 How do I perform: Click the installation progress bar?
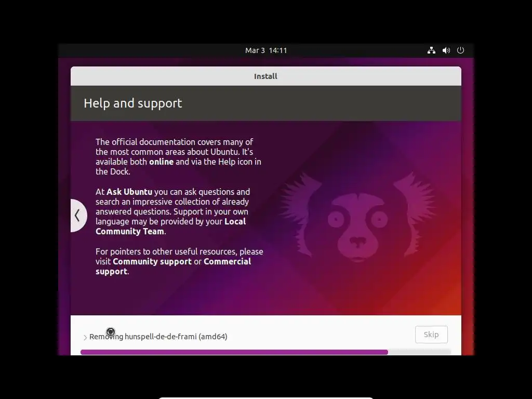click(x=265, y=352)
